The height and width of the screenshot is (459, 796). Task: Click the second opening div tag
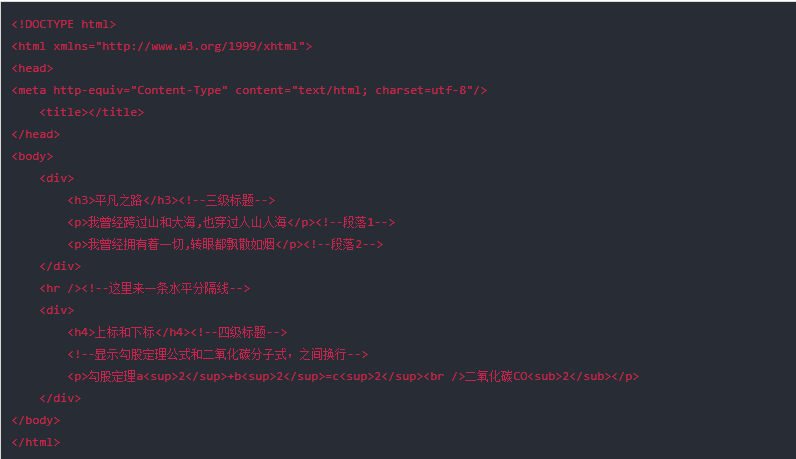[x=57, y=310]
